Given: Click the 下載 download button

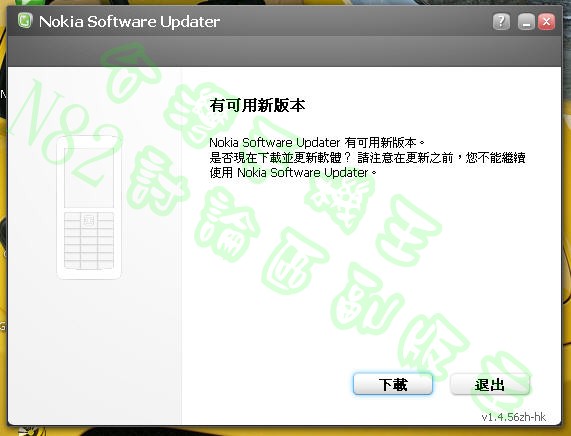Looking at the screenshot, I should pos(393,384).
